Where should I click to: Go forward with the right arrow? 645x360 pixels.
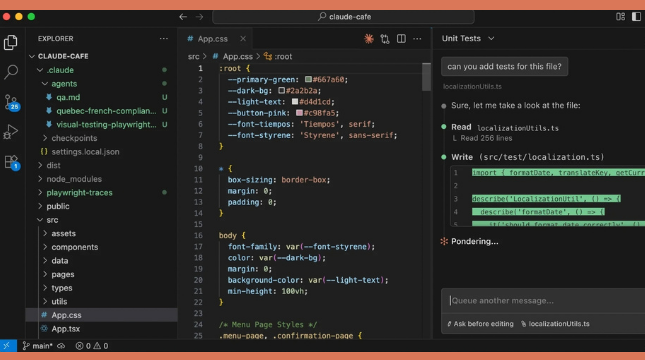coord(200,17)
